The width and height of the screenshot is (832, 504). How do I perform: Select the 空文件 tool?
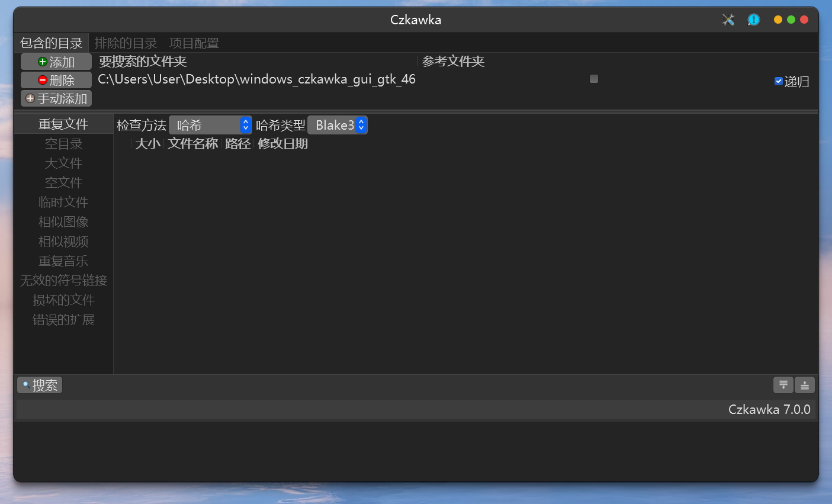63,182
